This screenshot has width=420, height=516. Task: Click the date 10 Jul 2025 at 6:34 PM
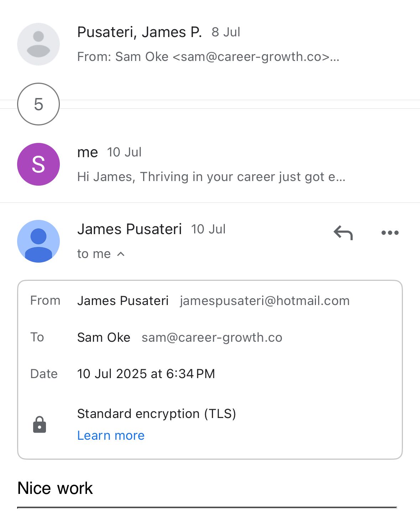pyautogui.click(x=146, y=374)
